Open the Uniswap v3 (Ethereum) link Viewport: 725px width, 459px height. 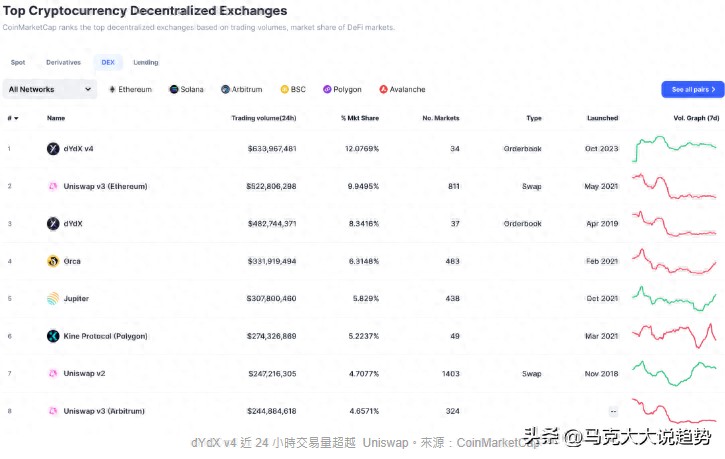point(105,186)
